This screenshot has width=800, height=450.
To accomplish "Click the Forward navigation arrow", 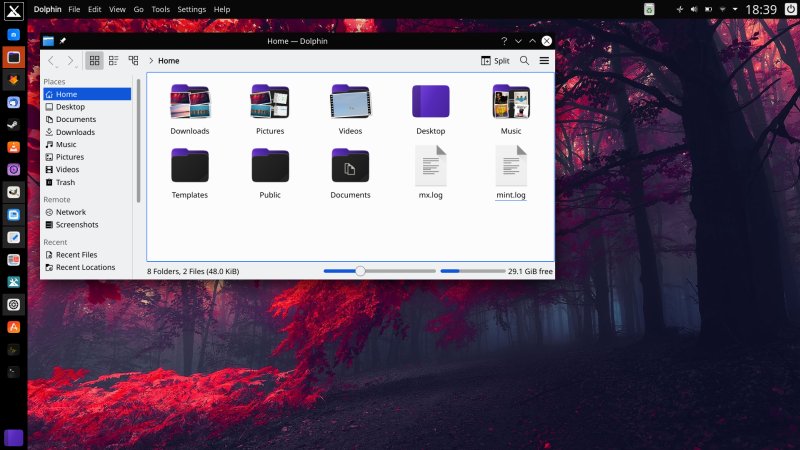I will pos(70,61).
